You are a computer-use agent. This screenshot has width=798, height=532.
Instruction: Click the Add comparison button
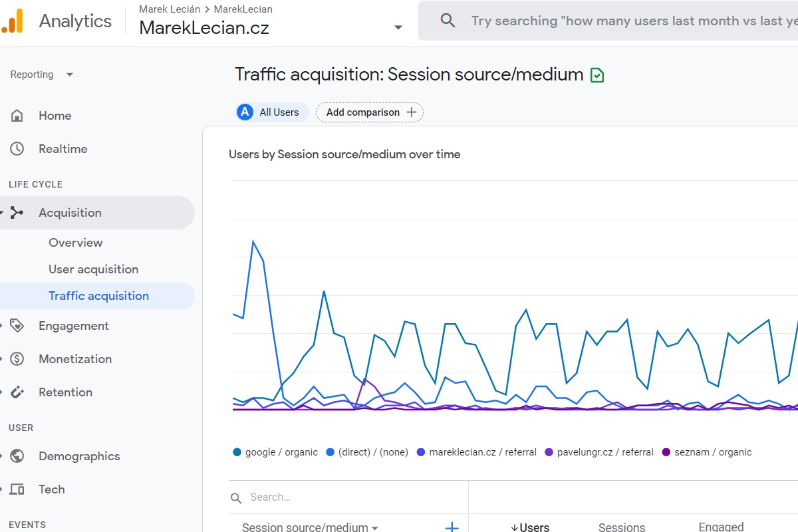tap(370, 112)
